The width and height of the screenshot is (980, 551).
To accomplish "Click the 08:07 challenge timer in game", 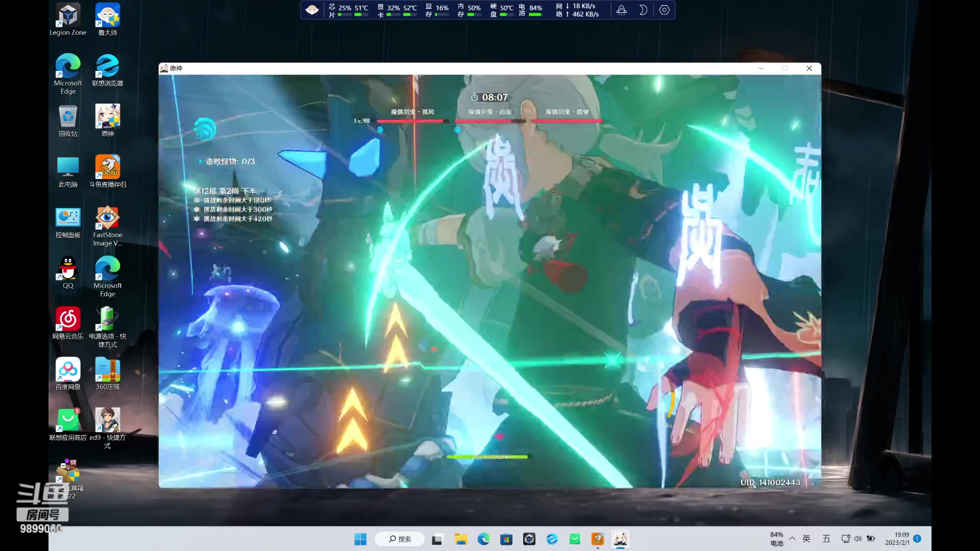I will pos(489,97).
